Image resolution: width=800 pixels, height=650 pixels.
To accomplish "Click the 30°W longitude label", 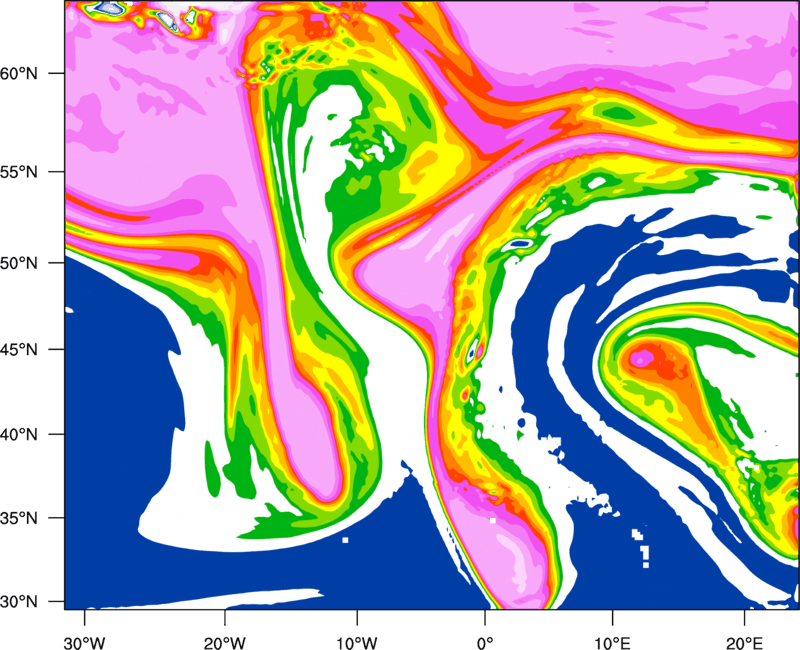I will pos(85,643).
